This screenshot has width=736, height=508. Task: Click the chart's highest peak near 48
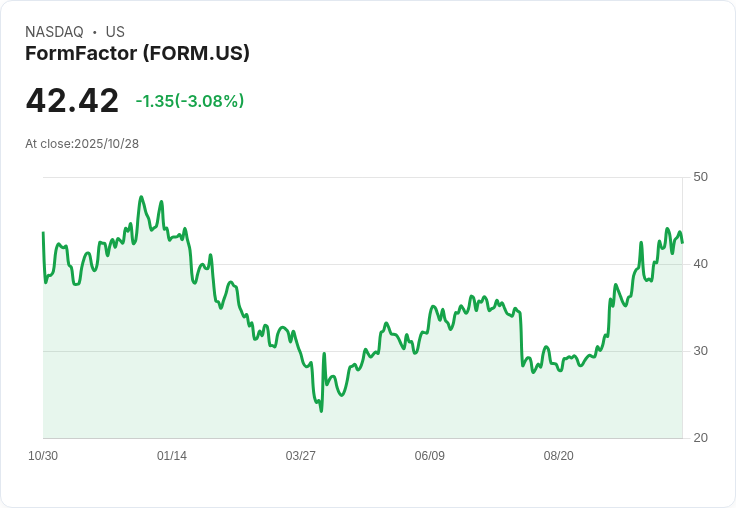141,197
